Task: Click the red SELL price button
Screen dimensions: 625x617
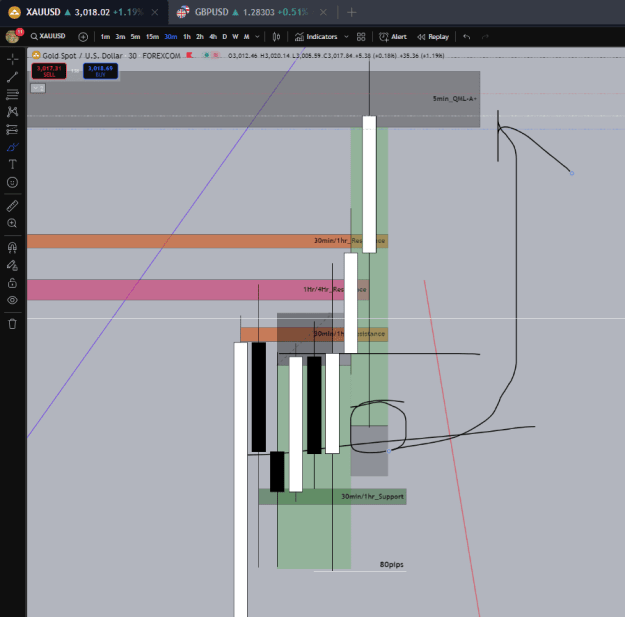Action: 49,71
